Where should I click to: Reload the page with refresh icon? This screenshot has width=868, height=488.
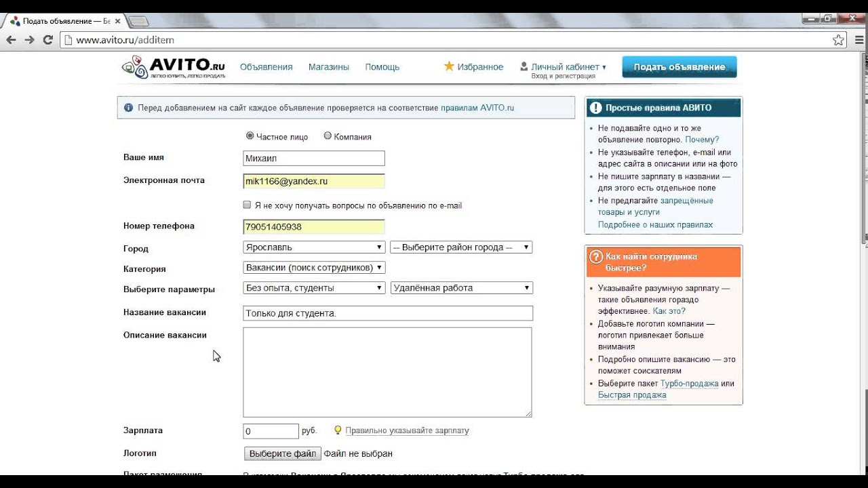tap(47, 40)
